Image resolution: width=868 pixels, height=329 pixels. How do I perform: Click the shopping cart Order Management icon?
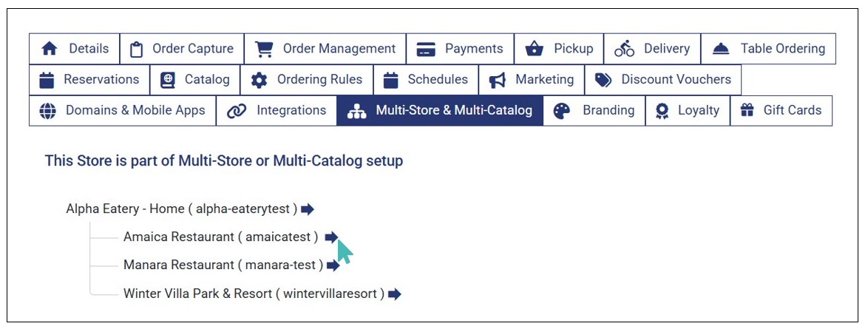pos(263,49)
